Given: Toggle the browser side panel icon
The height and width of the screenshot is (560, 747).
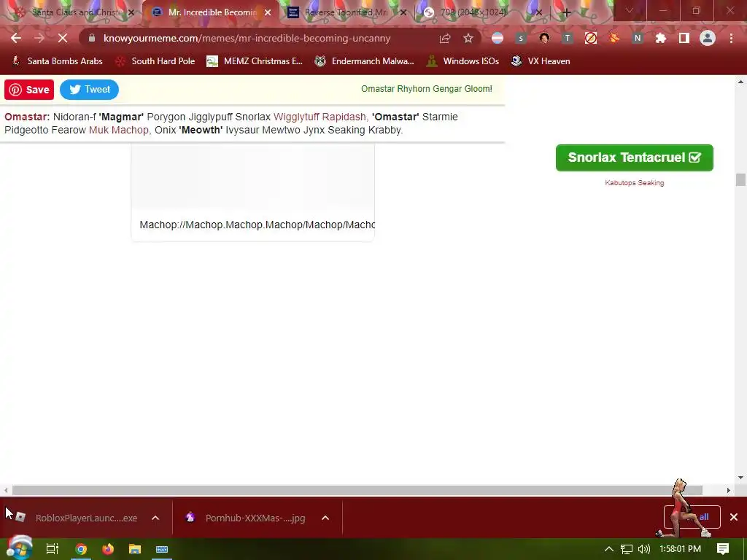Looking at the screenshot, I should pyautogui.click(x=684, y=38).
